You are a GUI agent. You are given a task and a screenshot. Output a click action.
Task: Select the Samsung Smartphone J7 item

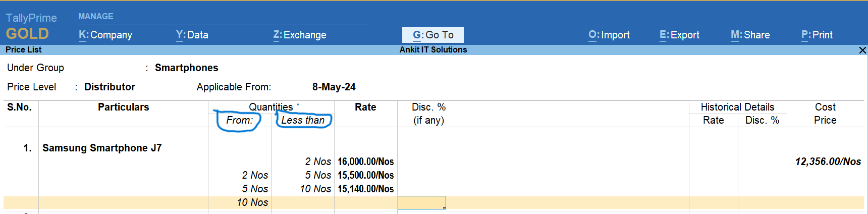pyautogui.click(x=102, y=148)
